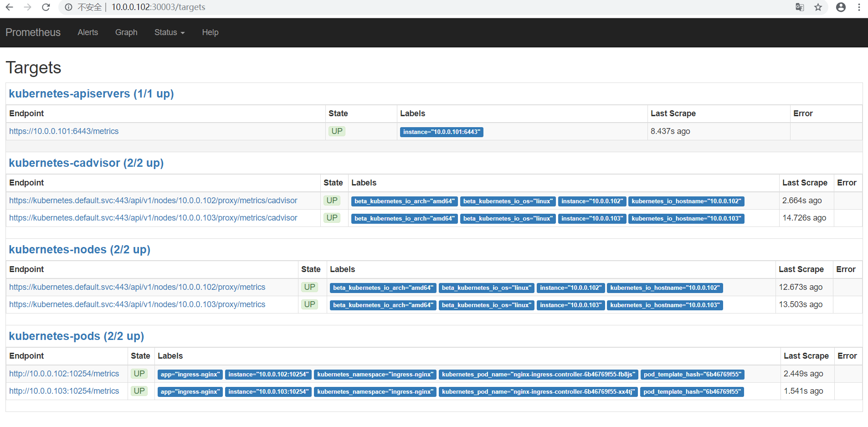Viewport: 868px width, 427px height.
Task: Click pod_template_hash label in 10.0.0.103:10254 row
Action: [x=692, y=391]
